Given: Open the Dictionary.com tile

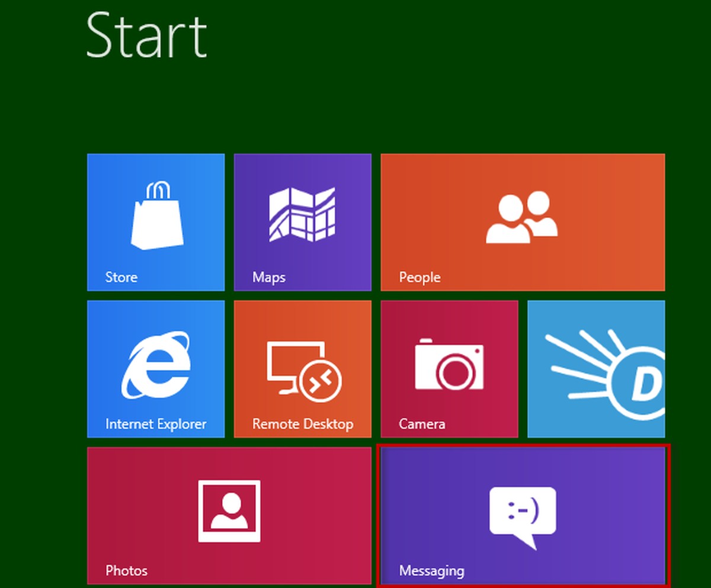Looking at the screenshot, I should tap(595, 368).
